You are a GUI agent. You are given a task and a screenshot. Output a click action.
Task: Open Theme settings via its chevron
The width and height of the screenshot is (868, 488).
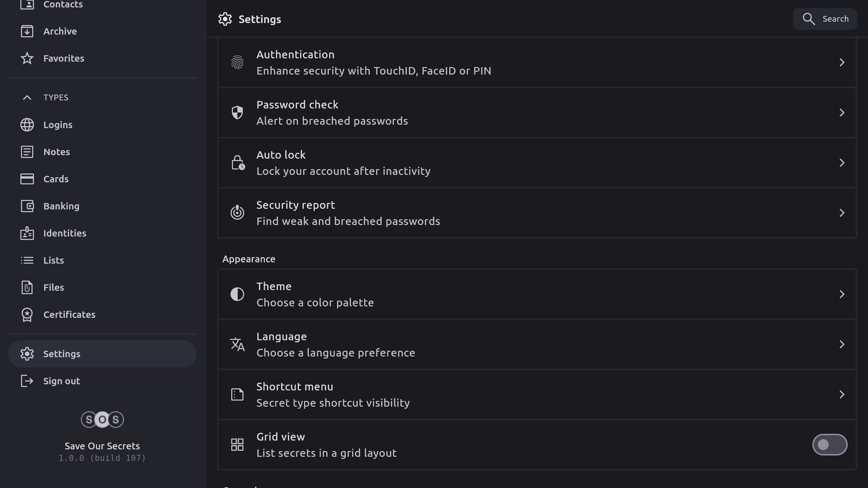(842, 294)
